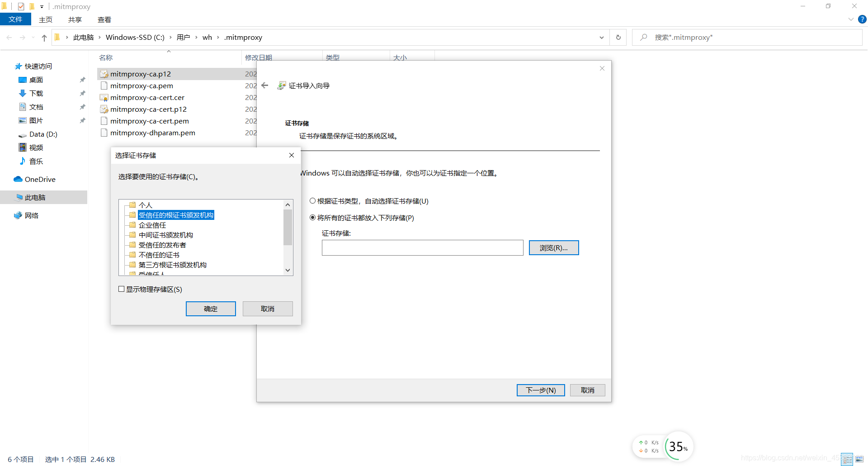Expand the breadcrumb arrow next to 此电脑

tap(100, 37)
